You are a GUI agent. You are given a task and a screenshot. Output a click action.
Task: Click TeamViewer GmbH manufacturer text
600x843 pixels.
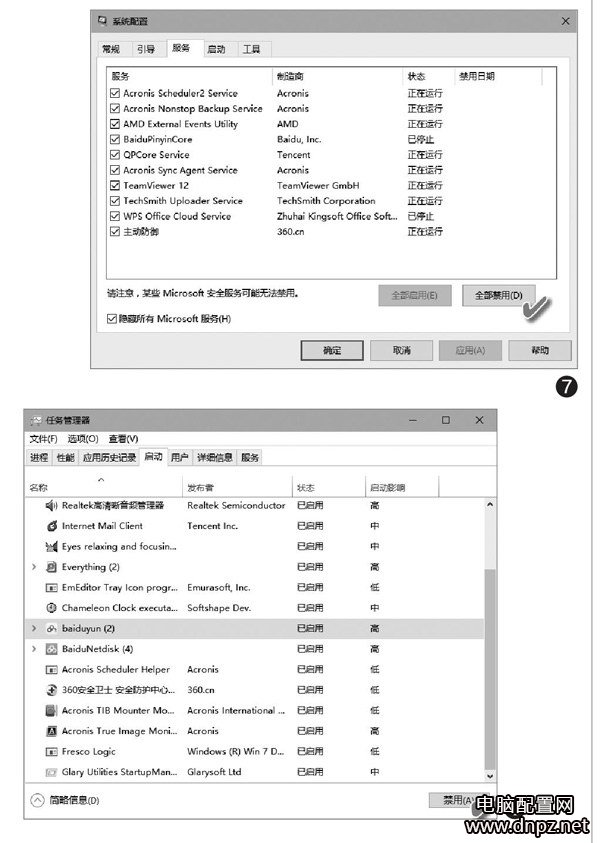click(x=318, y=185)
